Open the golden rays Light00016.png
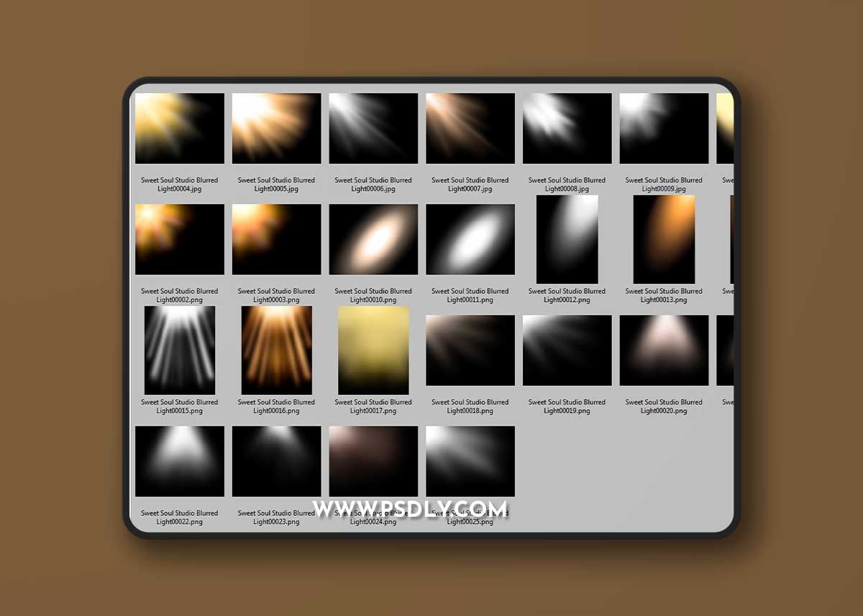Image resolution: width=863 pixels, height=616 pixels. tap(276, 350)
